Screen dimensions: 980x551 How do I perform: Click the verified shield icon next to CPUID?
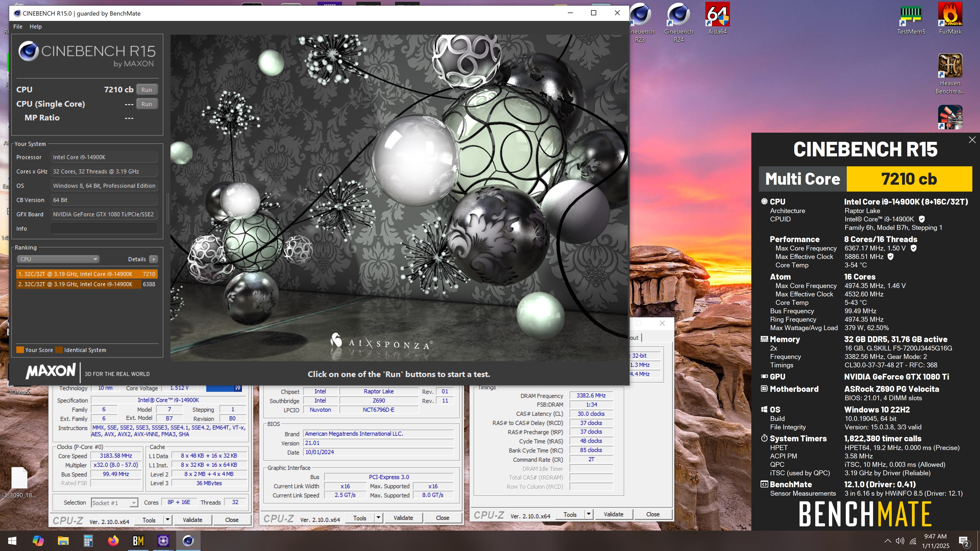(922, 219)
